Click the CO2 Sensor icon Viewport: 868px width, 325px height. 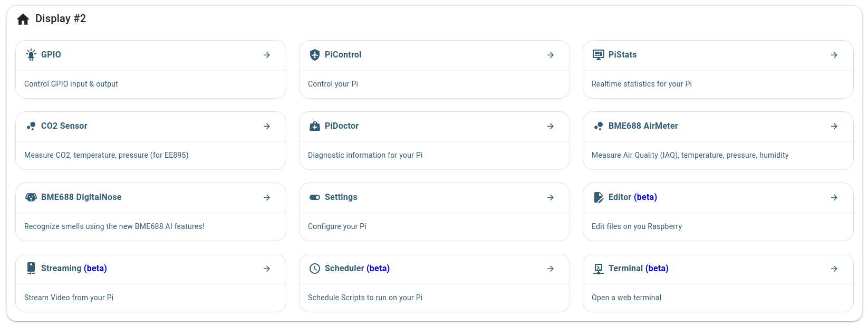[31, 126]
